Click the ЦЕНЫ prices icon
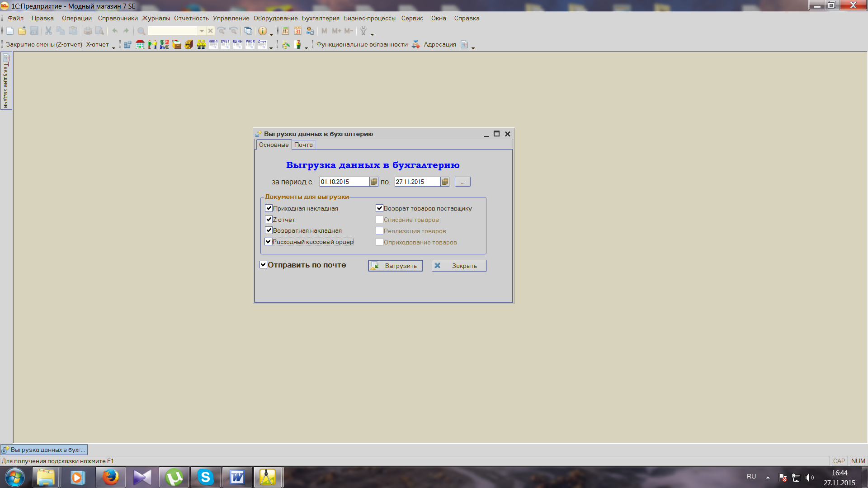This screenshot has width=868, height=488. tap(238, 44)
